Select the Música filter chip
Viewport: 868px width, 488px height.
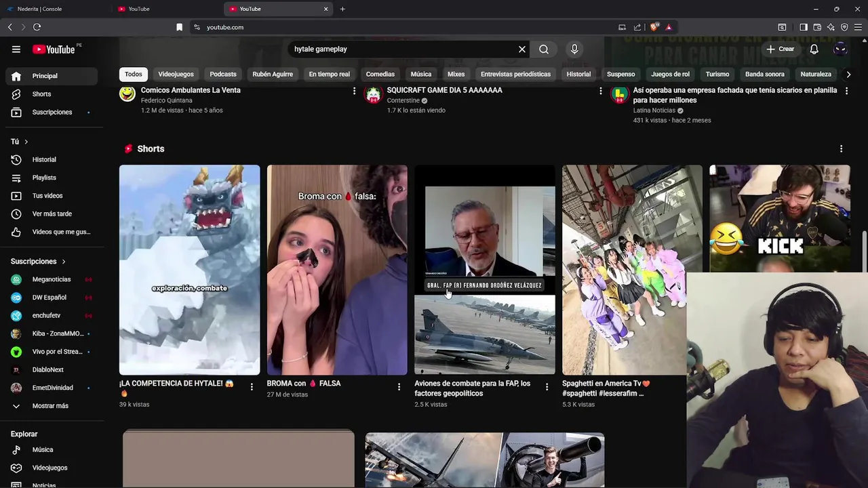coord(421,74)
